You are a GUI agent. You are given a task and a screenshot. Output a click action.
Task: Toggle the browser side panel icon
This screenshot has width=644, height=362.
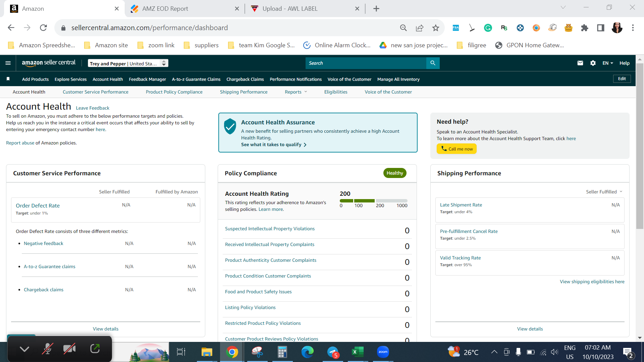click(601, 28)
